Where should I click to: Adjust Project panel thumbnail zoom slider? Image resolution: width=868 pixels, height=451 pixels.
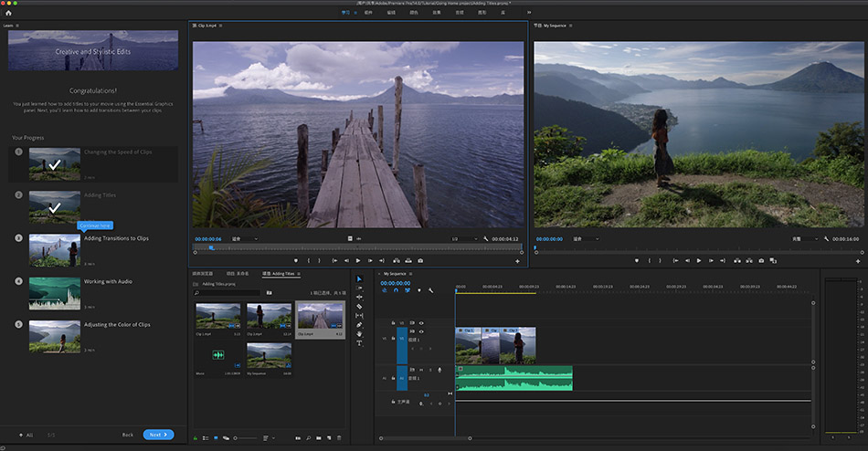pos(245,438)
